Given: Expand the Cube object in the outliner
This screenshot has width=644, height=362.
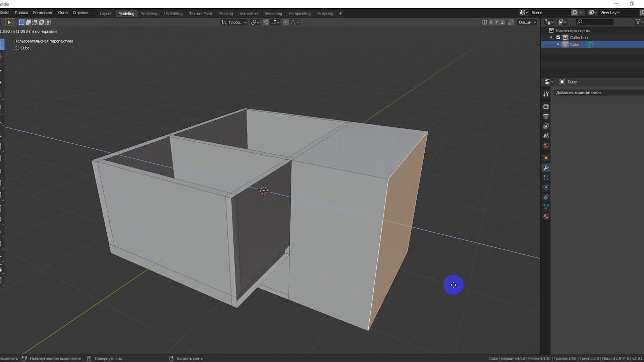Looking at the screenshot, I should 558,45.
